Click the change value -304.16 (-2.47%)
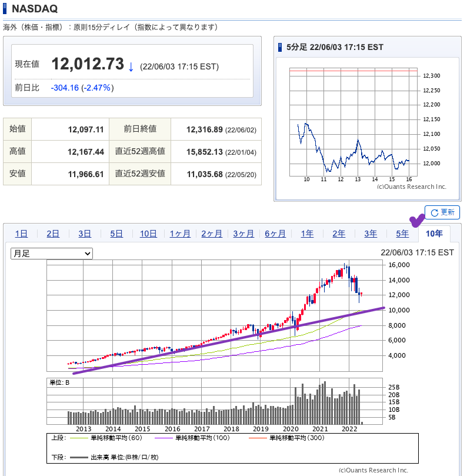The height and width of the screenshot is (476, 467). click(x=82, y=88)
